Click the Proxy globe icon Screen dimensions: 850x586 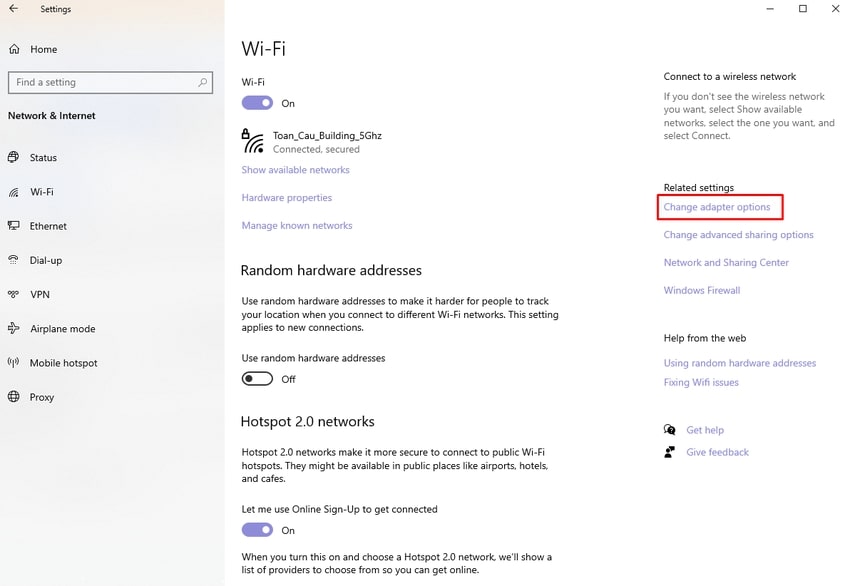click(14, 397)
